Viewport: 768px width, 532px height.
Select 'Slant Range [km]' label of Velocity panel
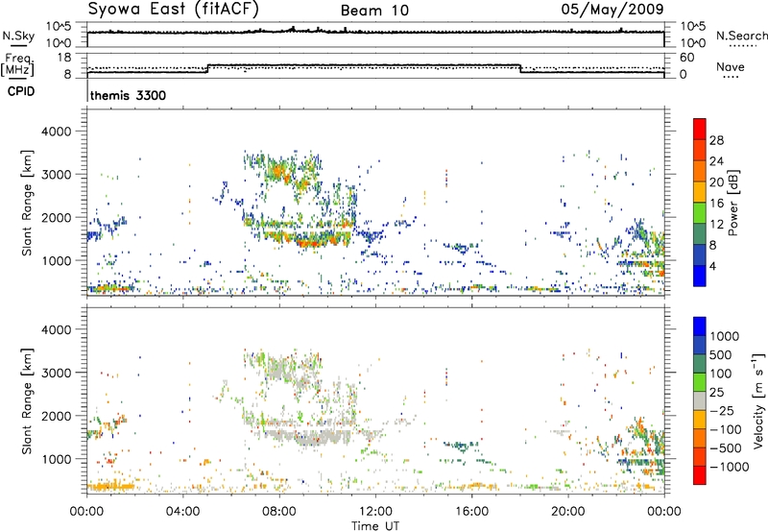(27, 401)
